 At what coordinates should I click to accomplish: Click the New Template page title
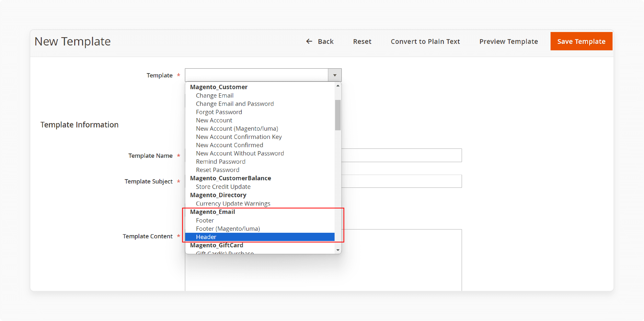coord(72,41)
